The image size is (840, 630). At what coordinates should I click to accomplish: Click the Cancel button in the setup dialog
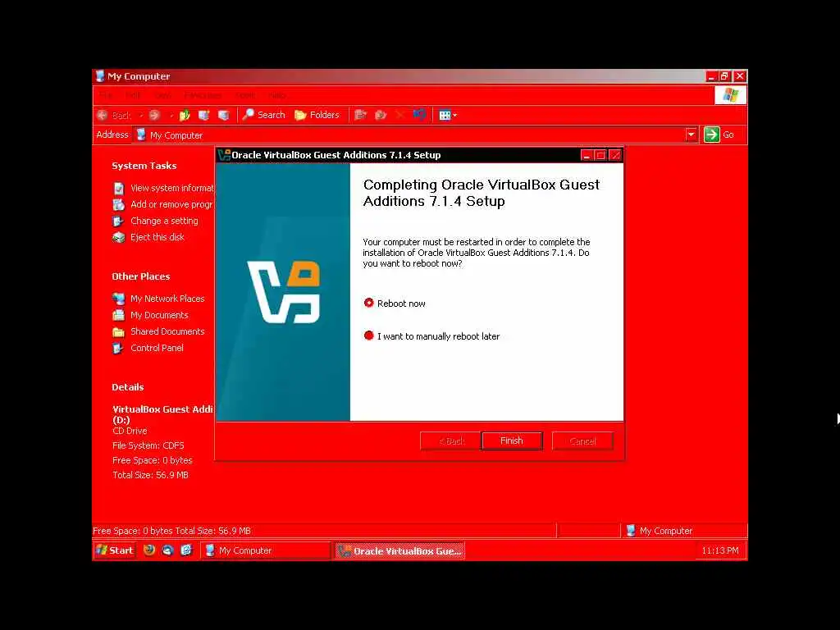pos(582,441)
